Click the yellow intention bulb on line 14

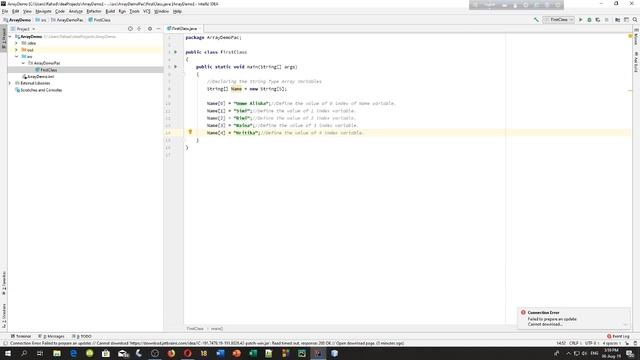coord(190,132)
